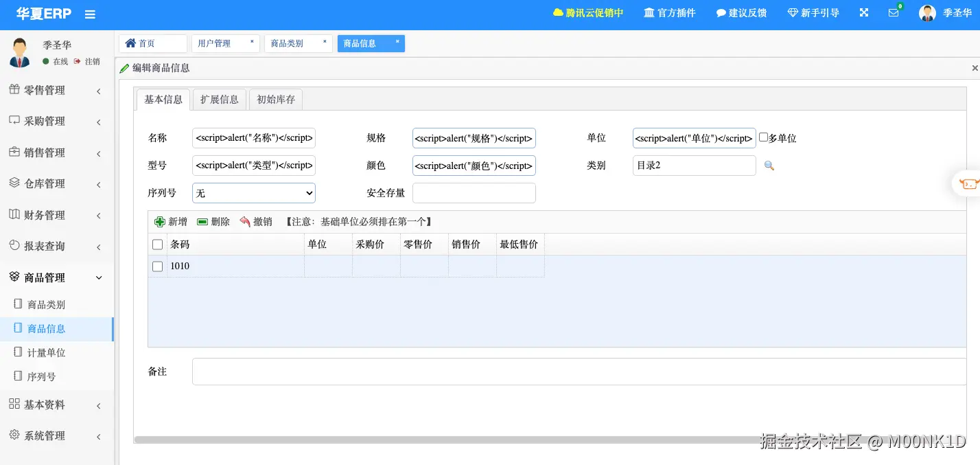
Task: Open the 官方插件 plugin panel
Action: [669, 12]
